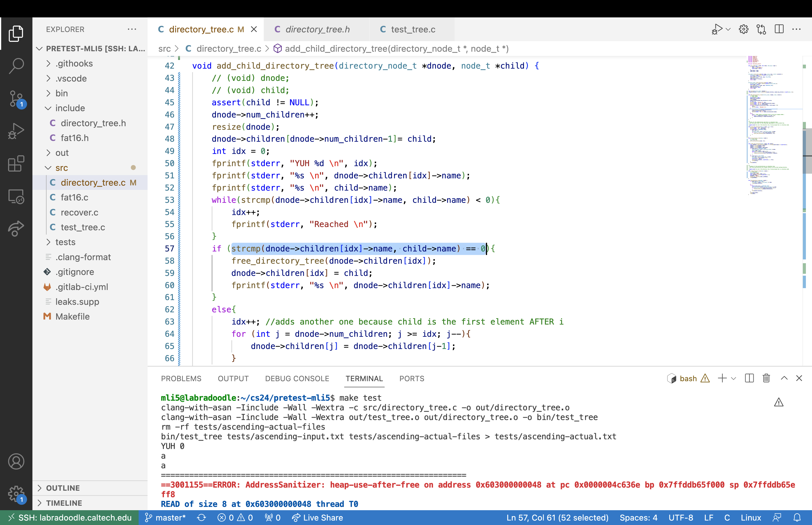
Task: Open Source Control view with badge
Action: point(16,98)
